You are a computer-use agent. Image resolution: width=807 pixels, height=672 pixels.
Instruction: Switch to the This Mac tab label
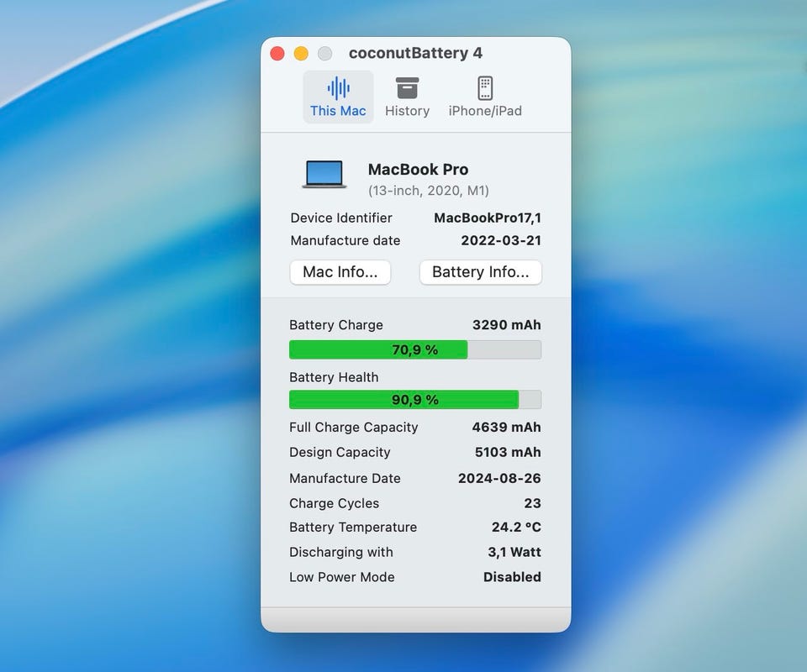click(x=338, y=111)
